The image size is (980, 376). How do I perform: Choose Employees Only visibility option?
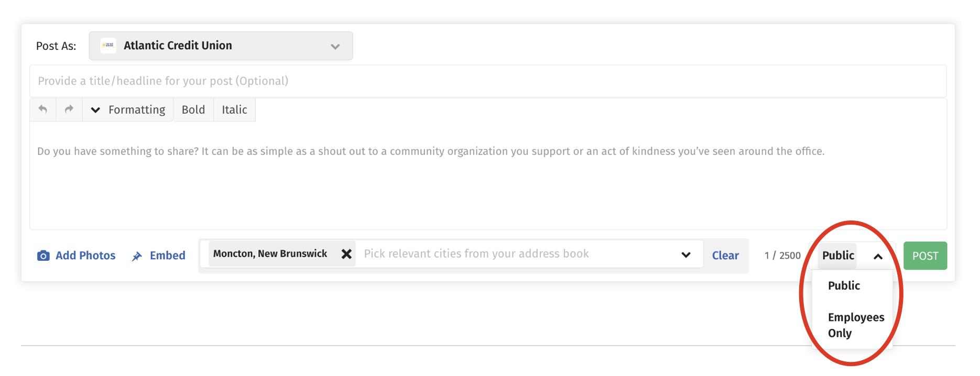(856, 325)
